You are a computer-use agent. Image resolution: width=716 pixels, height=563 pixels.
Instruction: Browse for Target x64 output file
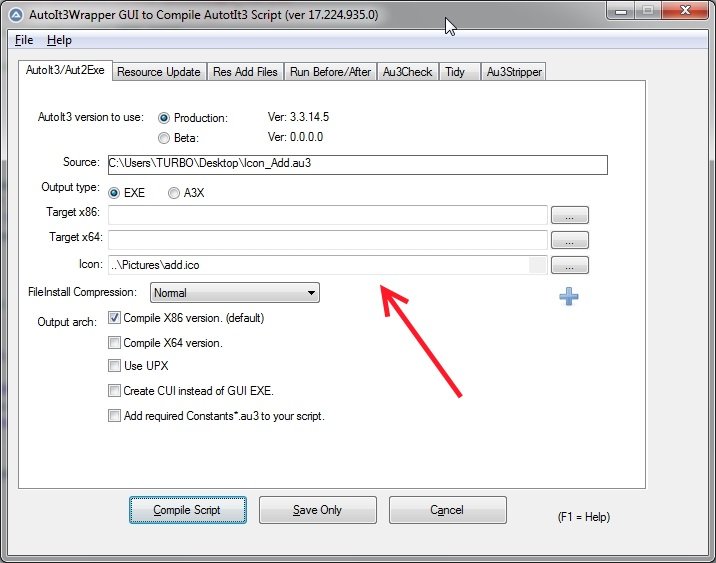click(569, 240)
